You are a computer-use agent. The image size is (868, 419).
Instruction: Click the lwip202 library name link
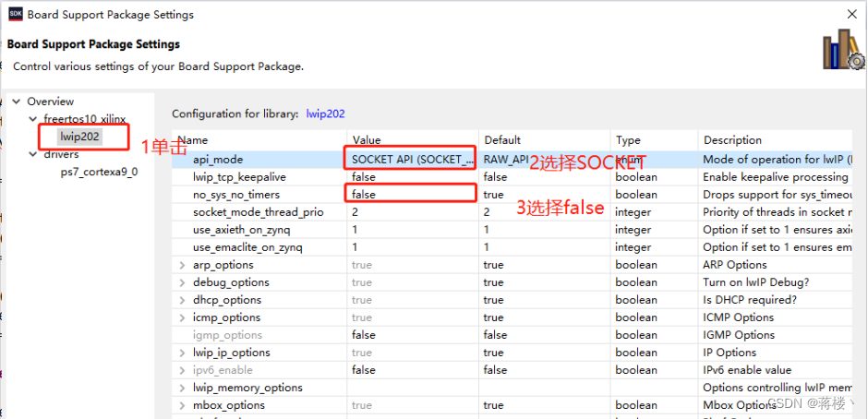(325, 114)
